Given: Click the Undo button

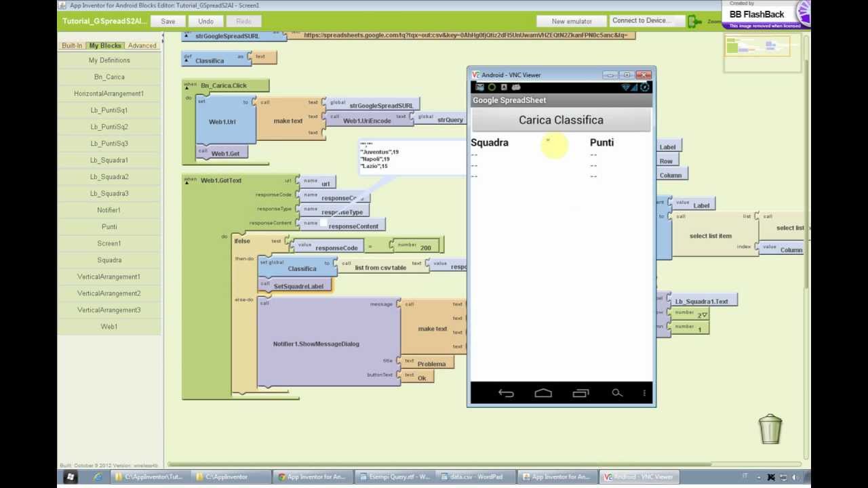Looking at the screenshot, I should 206,21.
